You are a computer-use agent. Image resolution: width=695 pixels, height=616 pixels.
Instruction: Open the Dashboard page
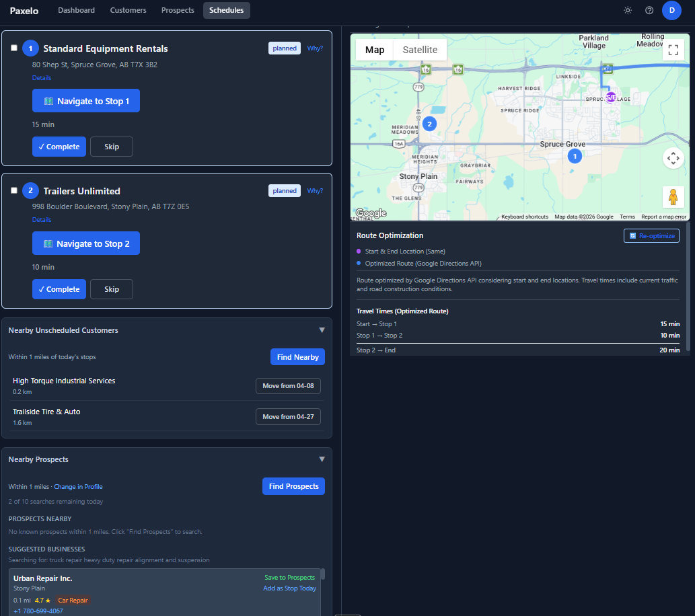pos(76,10)
